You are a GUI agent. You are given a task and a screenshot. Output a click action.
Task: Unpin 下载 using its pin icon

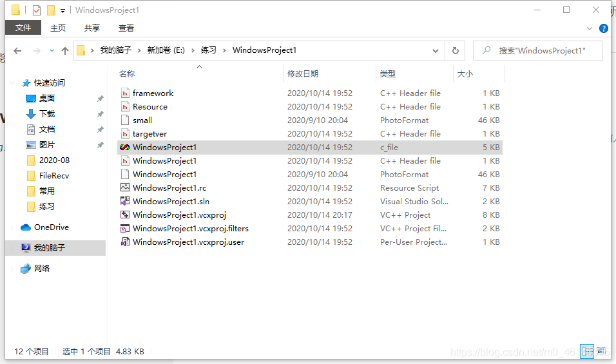(101, 114)
